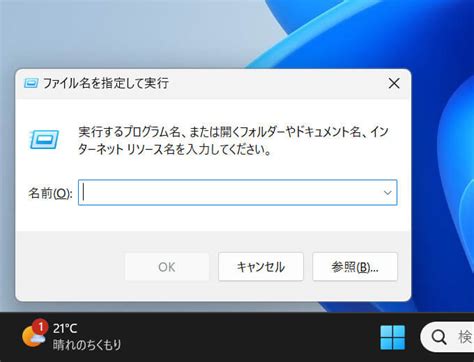This screenshot has width=474, height=362.
Task: Open the Windows Start menu
Action: tap(393, 337)
